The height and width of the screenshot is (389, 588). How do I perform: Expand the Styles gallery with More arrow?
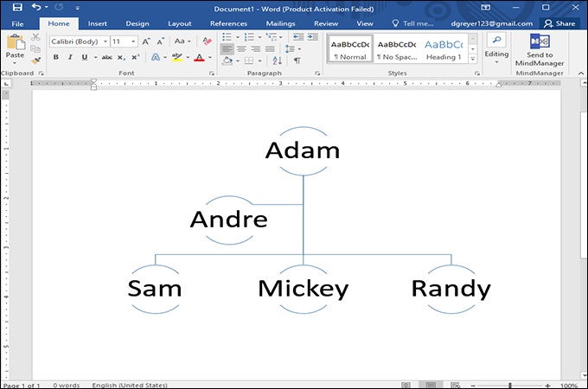click(473, 59)
